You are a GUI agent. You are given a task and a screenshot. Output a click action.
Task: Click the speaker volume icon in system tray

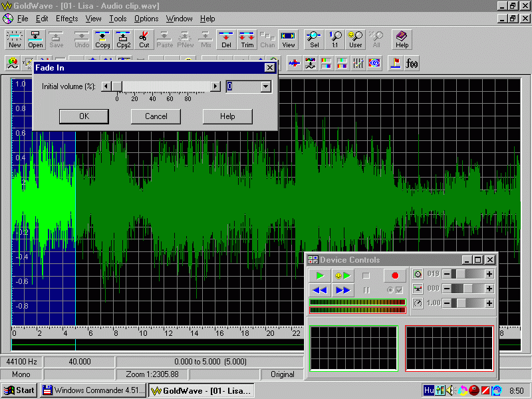pos(450,390)
